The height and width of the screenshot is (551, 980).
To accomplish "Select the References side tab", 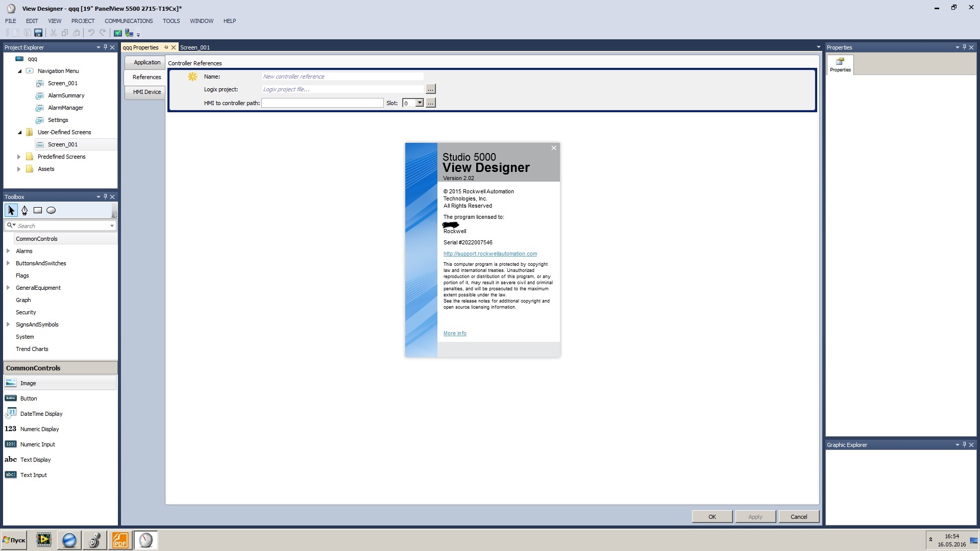I will pos(145,77).
